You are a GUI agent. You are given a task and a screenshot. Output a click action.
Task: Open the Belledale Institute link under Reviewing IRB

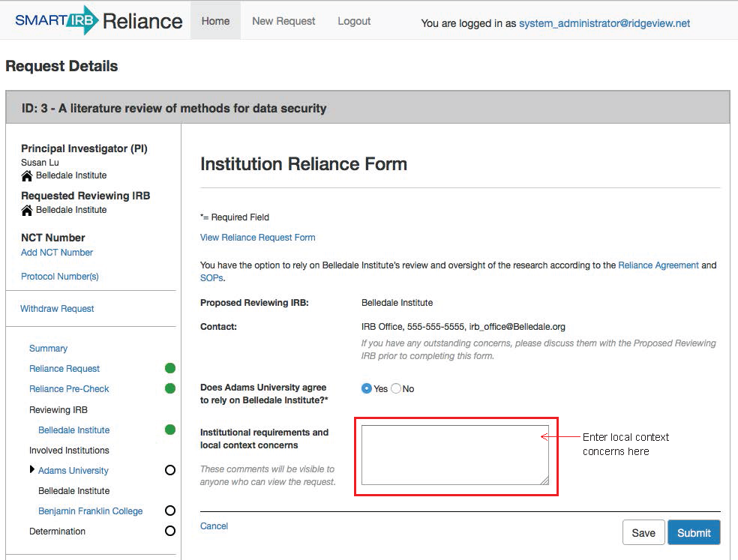pos(74,430)
